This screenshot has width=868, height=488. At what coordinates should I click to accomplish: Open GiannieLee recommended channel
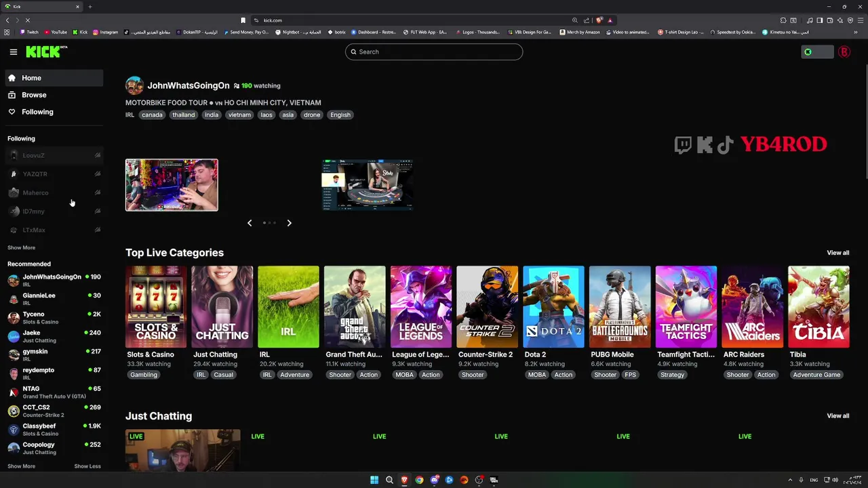coord(54,298)
